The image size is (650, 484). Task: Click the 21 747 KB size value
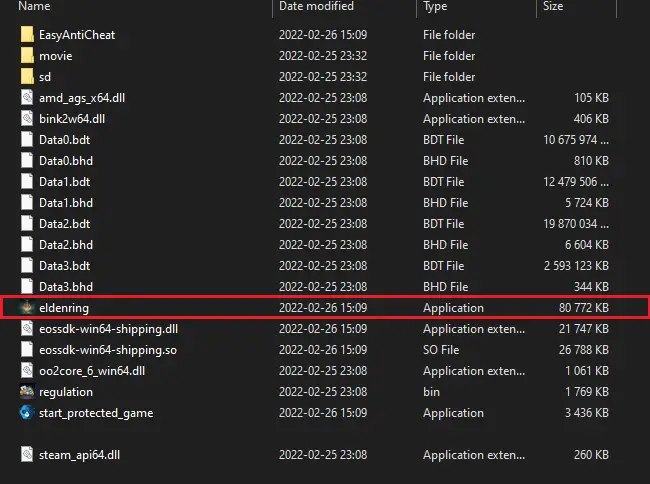584,329
